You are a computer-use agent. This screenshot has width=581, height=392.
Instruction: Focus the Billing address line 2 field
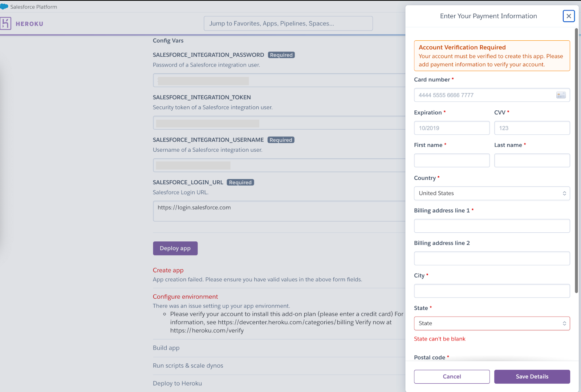(492, 258)
